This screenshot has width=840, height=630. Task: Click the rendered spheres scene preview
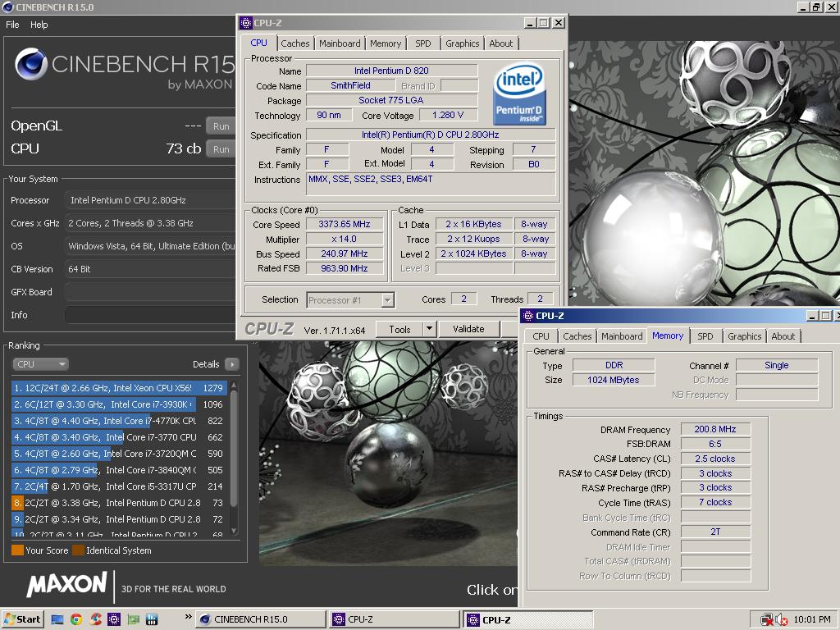click(x=388, y=454)
